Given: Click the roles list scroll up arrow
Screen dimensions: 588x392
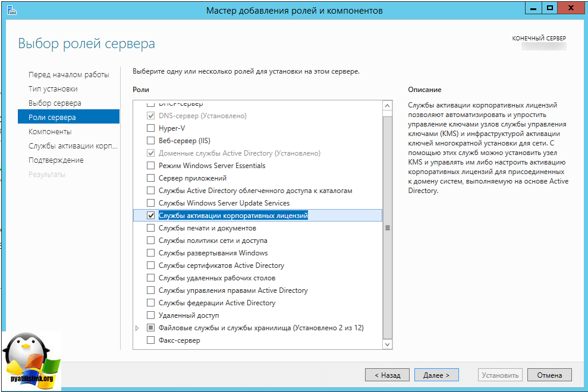Looking at the screenshot, I should [388, 106].
